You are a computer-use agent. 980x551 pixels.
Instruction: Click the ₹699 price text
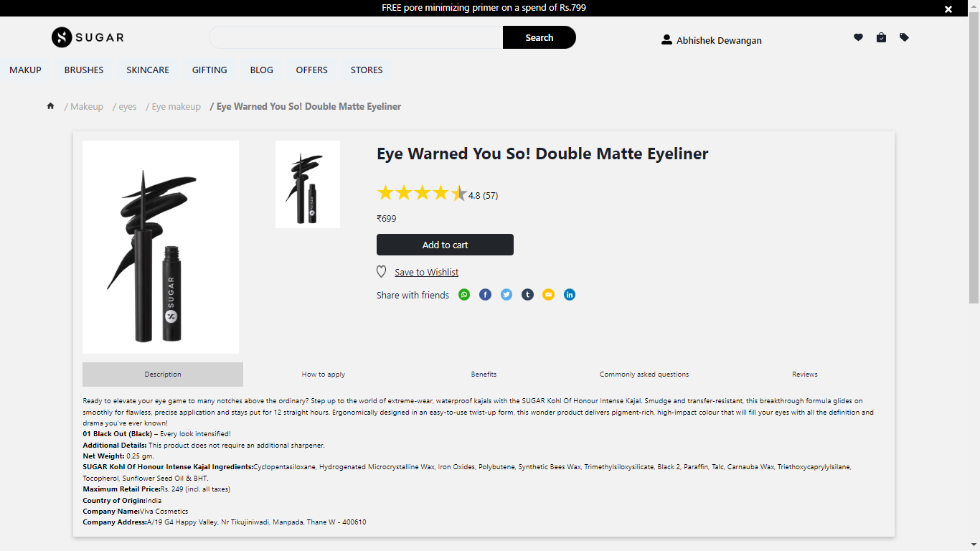387,219
